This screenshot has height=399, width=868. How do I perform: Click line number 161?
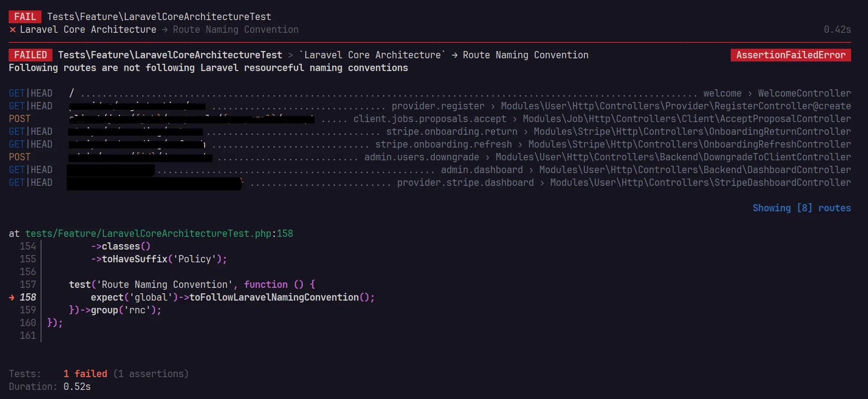click(x=28, y=336)
